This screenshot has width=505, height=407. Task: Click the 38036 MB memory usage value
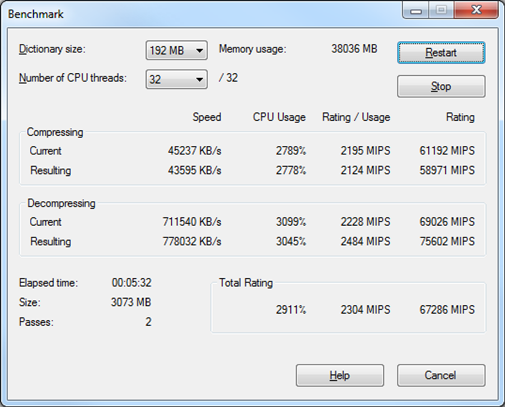(354, 49)
